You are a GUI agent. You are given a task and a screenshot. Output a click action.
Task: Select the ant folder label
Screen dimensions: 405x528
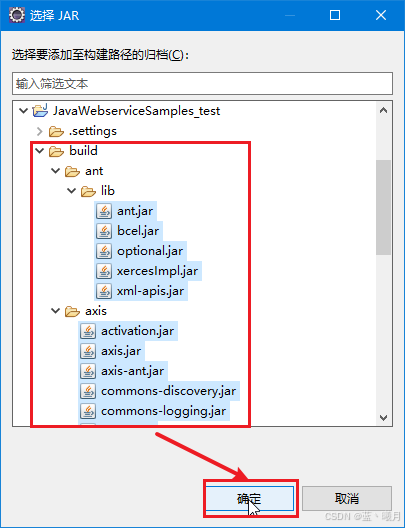tap(94, 171)
